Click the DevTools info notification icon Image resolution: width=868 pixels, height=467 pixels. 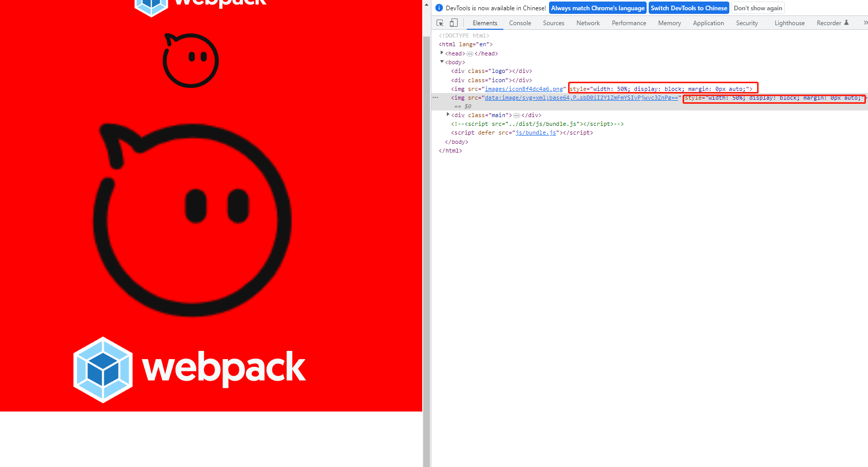(x=439, y=8)
